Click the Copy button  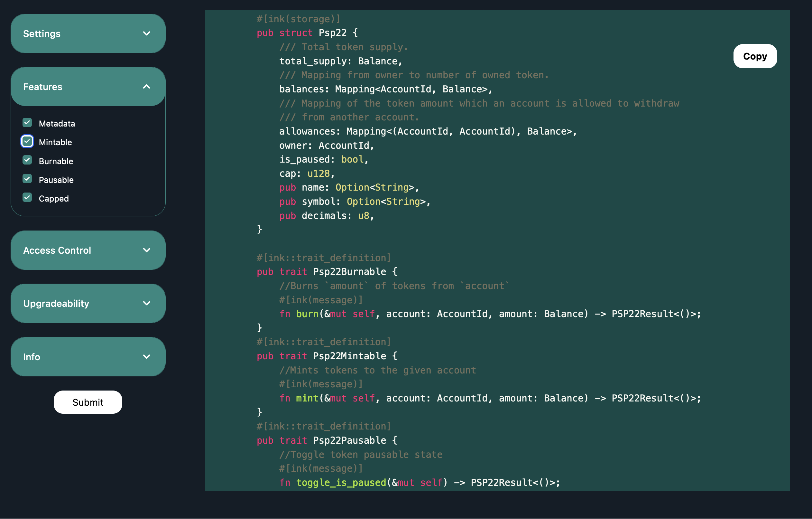pyautogui.click(x=755, y=56)
